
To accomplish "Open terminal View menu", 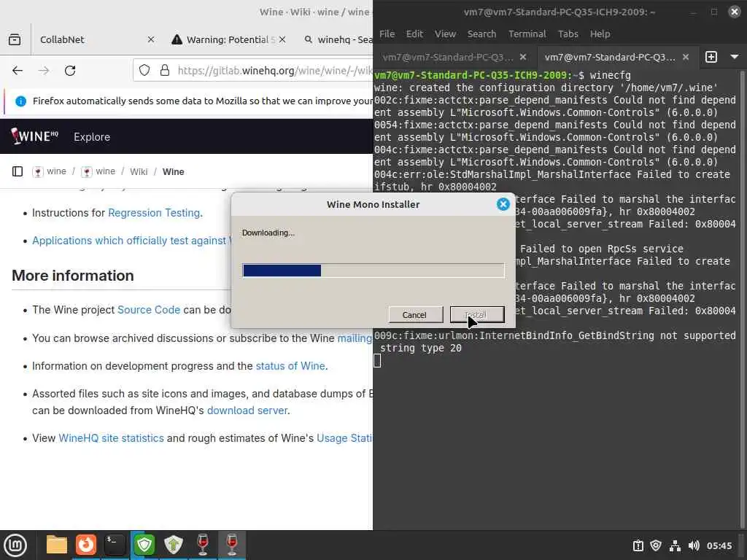I will tap(445, 34).
